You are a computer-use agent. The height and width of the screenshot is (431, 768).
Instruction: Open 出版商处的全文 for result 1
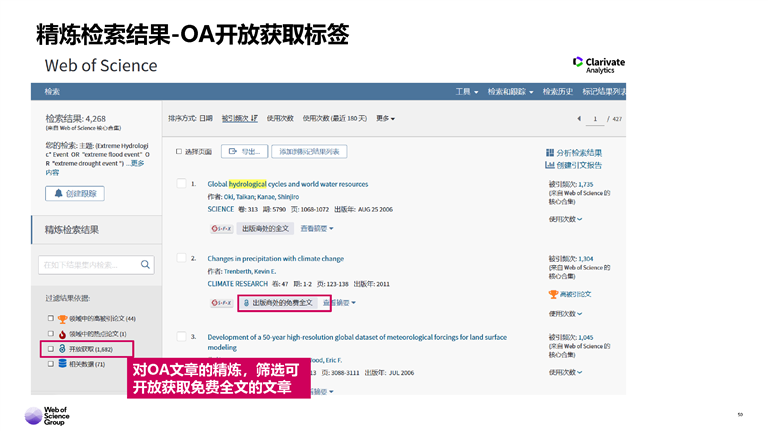coord(265,229)
